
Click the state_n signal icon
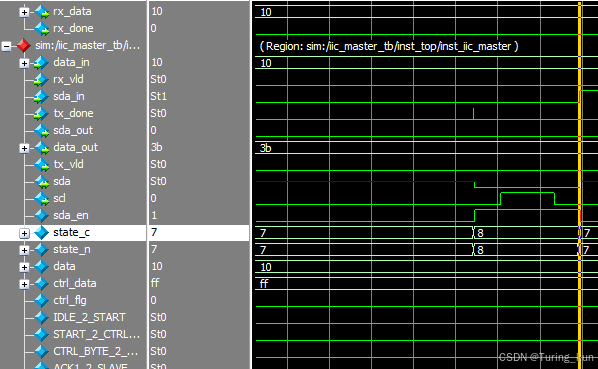point(42,250)
